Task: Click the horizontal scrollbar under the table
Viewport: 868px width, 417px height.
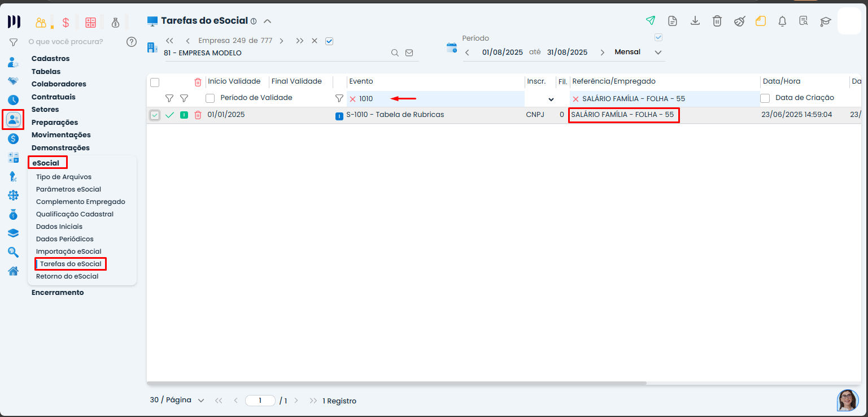Action: coord(396,383)
